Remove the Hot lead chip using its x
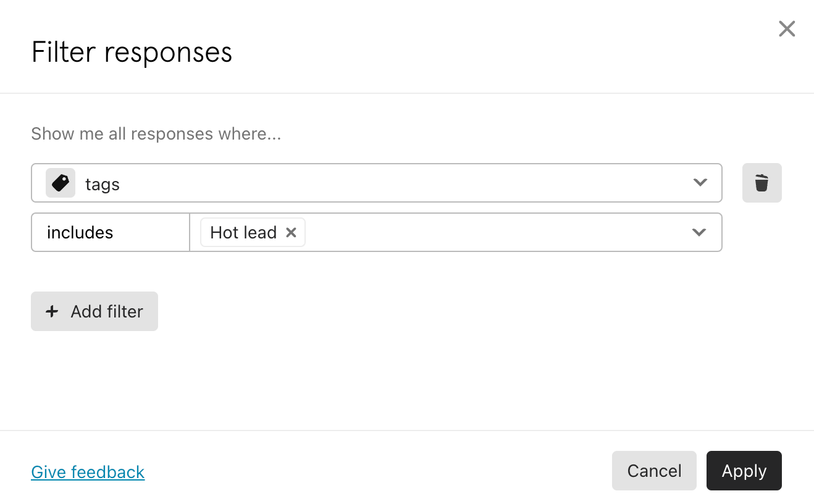814x504 pixels. click(291, 232)
